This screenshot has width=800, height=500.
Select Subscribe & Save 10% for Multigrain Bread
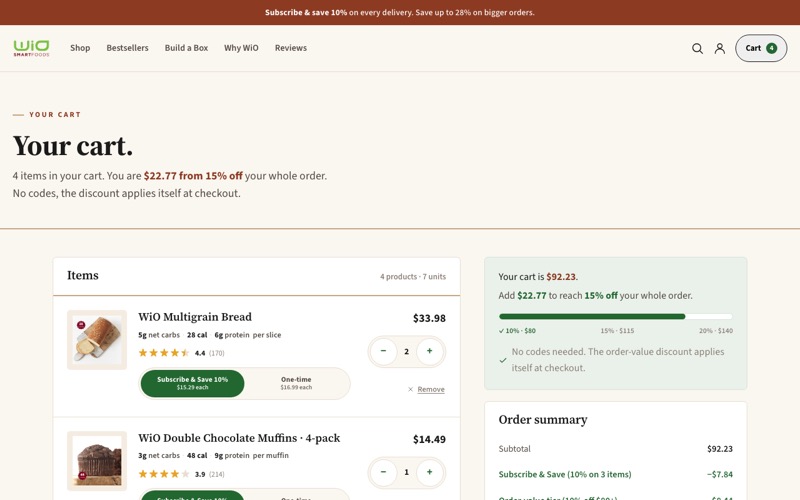(192, 383)
